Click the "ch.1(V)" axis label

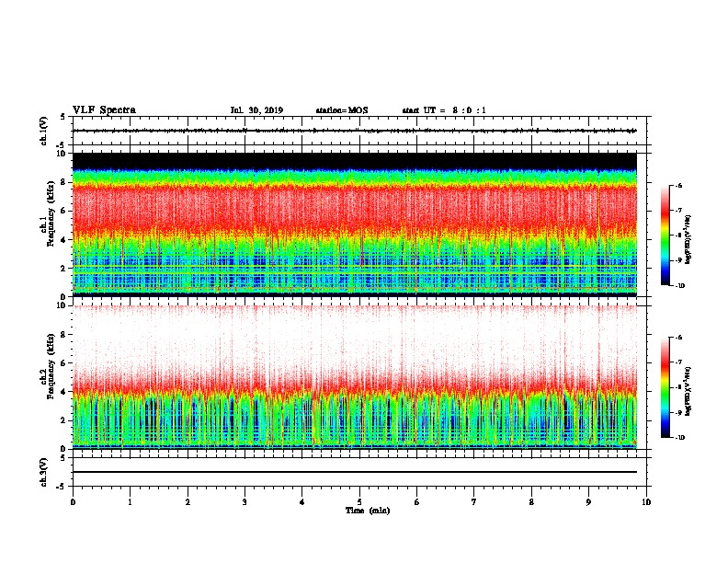[x=43, y=131]
